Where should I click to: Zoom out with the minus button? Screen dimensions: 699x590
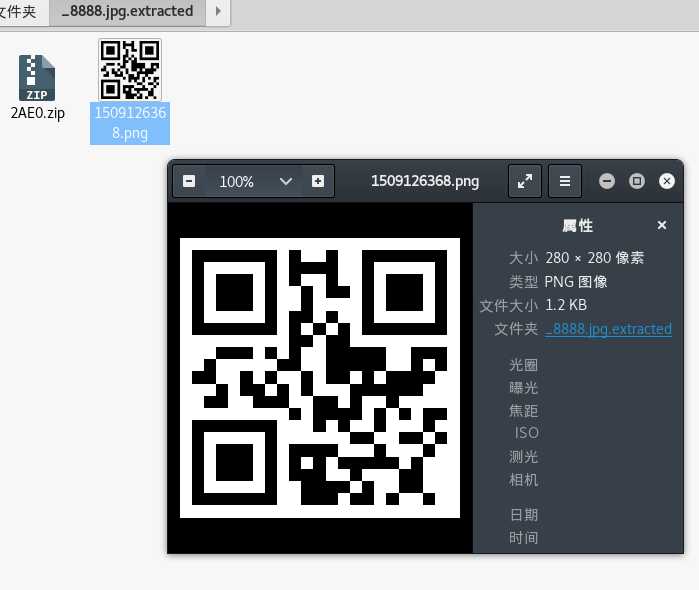[x=189, y=182]
